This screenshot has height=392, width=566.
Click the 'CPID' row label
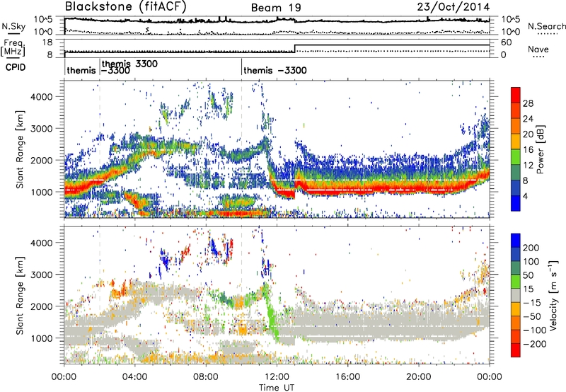[16, 67]
